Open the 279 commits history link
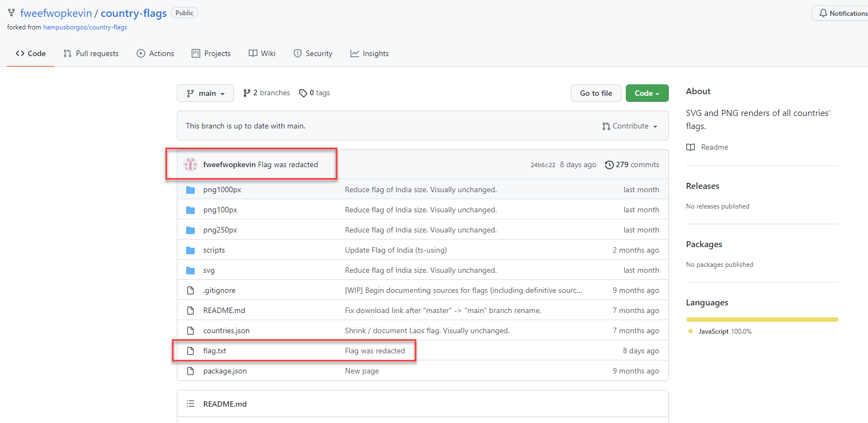868x423 pixels. pyautogui.click(x=632, y=164)
